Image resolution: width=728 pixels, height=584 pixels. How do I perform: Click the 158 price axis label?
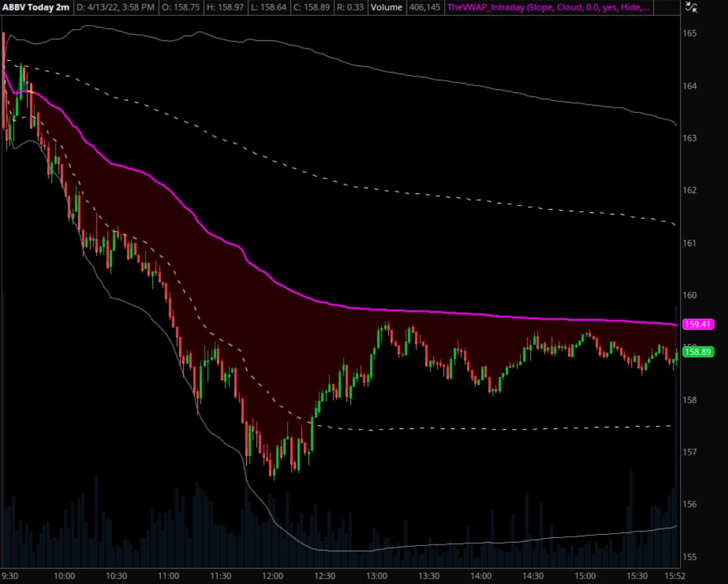690,400
